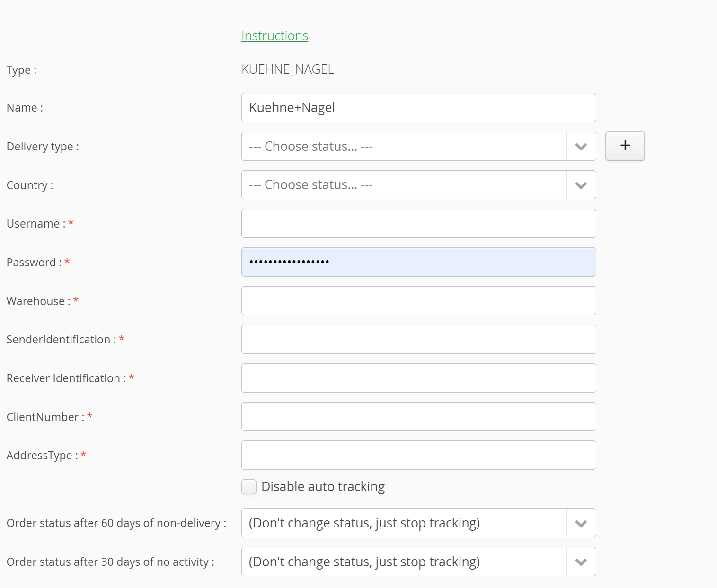The height and width of the screenshot is (588, 717).
Task: Click the plus button beside Delivery type
Action: point(625,146)
